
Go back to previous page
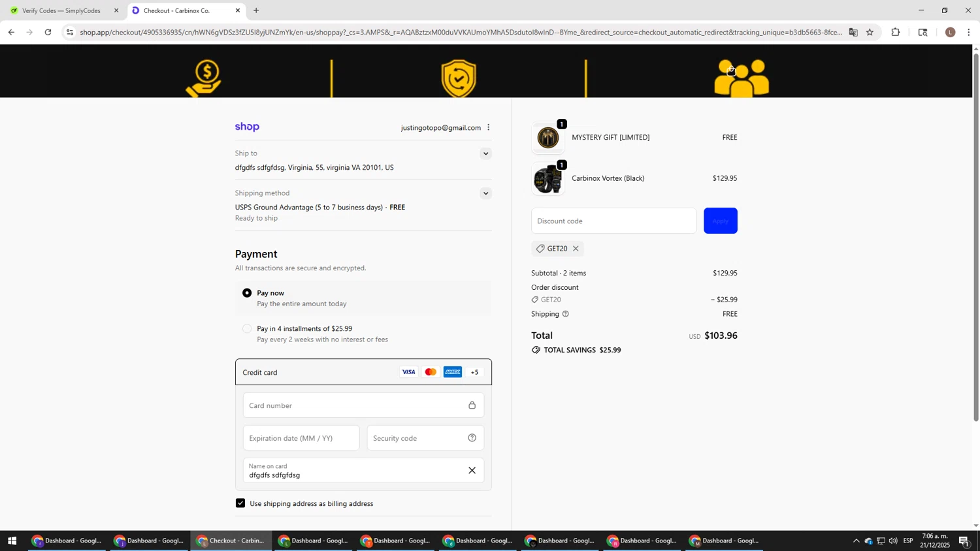(11, 32)
